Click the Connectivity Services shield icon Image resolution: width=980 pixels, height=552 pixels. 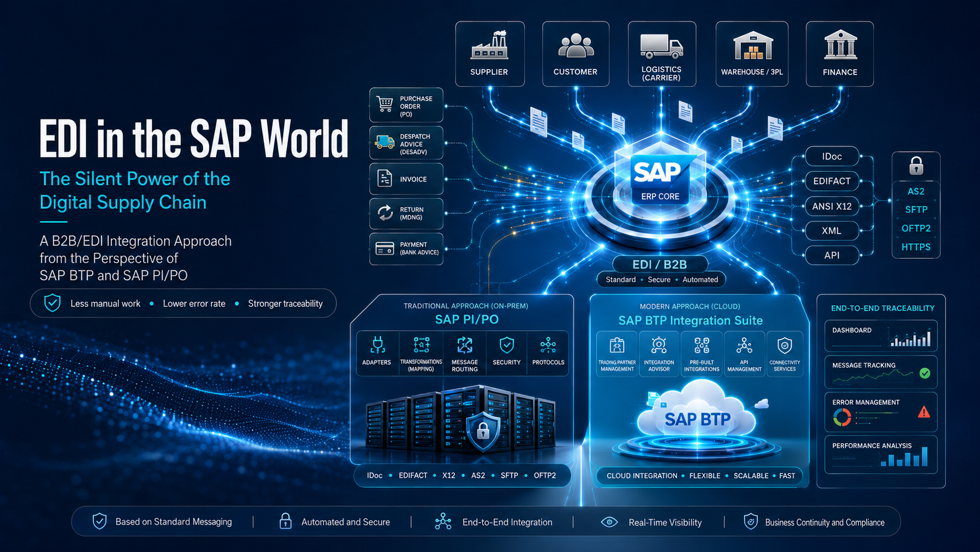[785, 346]
